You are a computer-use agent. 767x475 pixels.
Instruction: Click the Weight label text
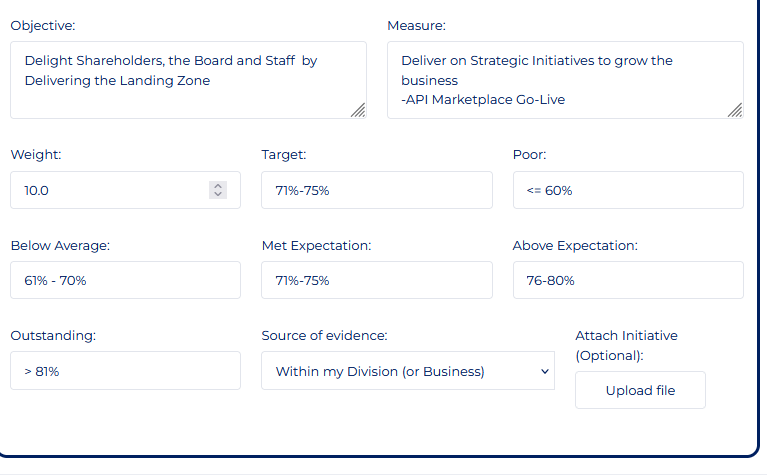click(x=35, y=155)
